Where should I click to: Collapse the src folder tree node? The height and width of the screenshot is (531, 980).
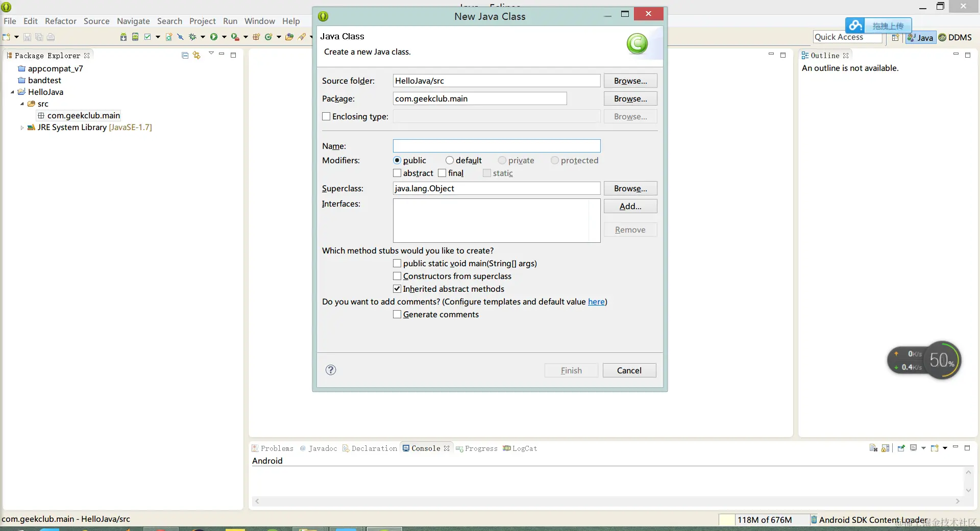coord(22,104)
